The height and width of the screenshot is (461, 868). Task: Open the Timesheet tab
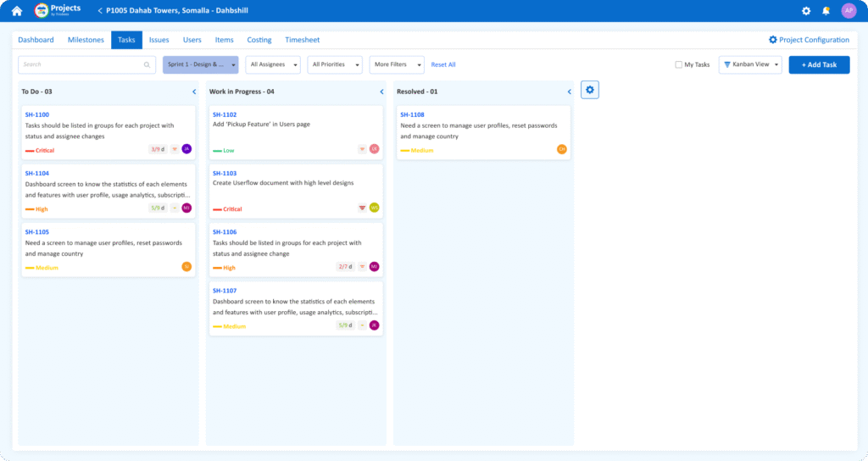pos(302,40)
